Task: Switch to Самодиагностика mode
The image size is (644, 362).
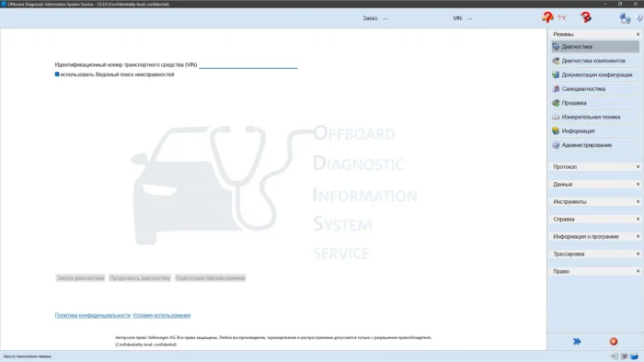Action: click(595, 88)
